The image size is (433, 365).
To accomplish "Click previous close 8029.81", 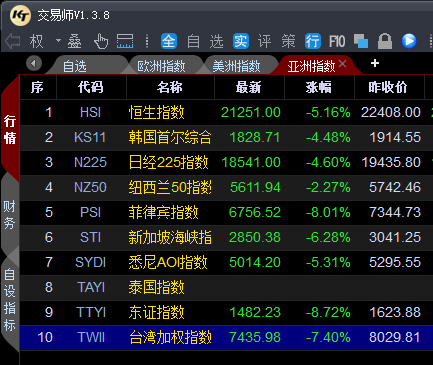I will [395, 338].
